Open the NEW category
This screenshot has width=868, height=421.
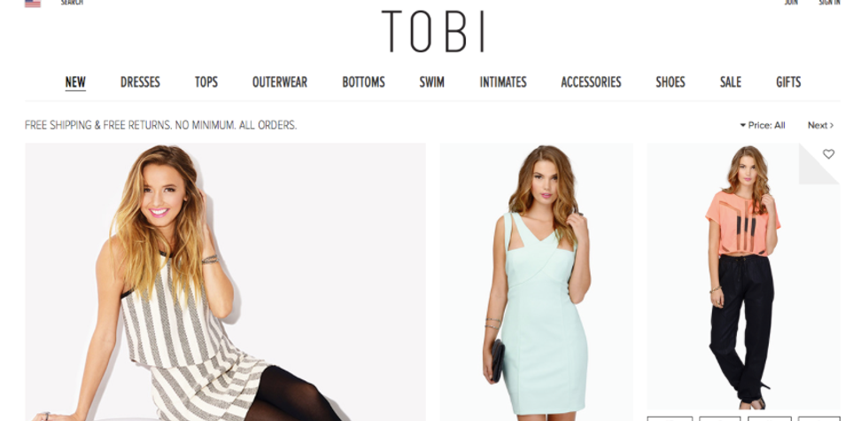[75, 82]
